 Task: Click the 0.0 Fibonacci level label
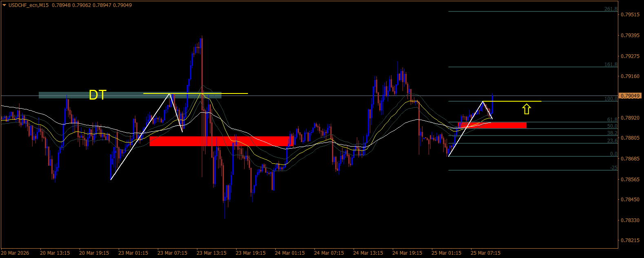click(x=614, y=154)
